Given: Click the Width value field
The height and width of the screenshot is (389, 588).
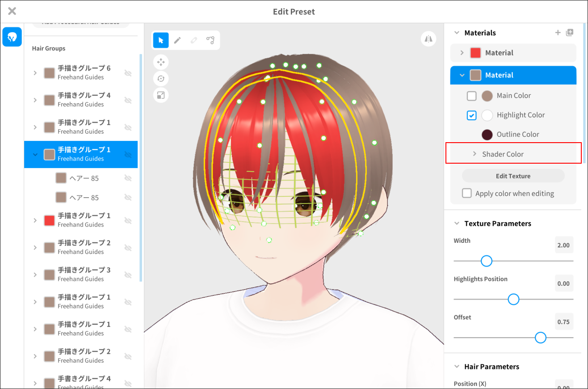Looking at the screenshot, I should click(563, 245).
